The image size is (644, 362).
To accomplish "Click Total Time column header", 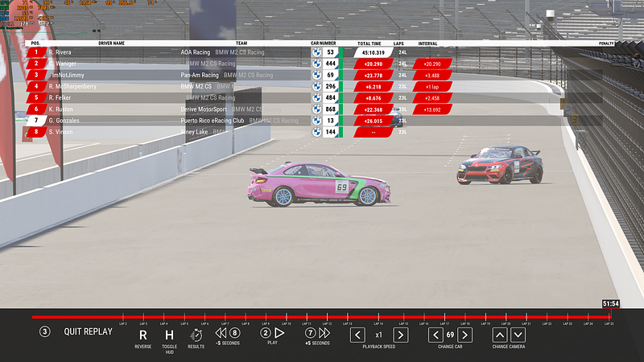I will [x=369, y=43].
